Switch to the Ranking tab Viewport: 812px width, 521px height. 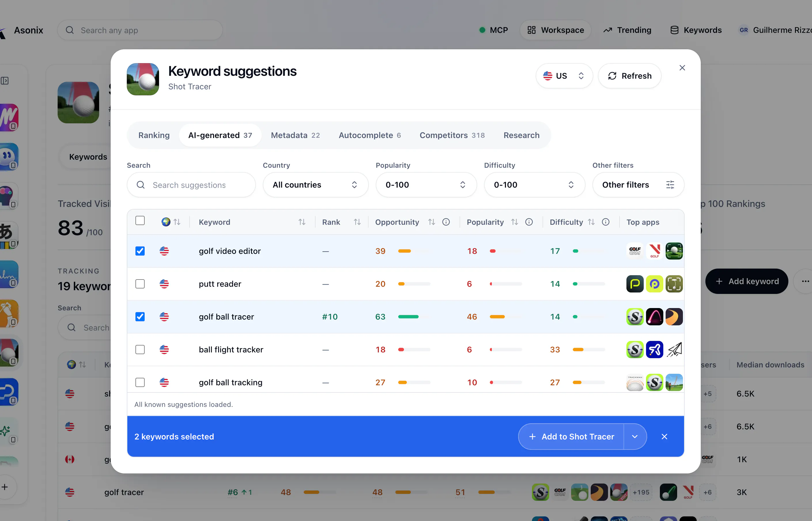(154, 135)
